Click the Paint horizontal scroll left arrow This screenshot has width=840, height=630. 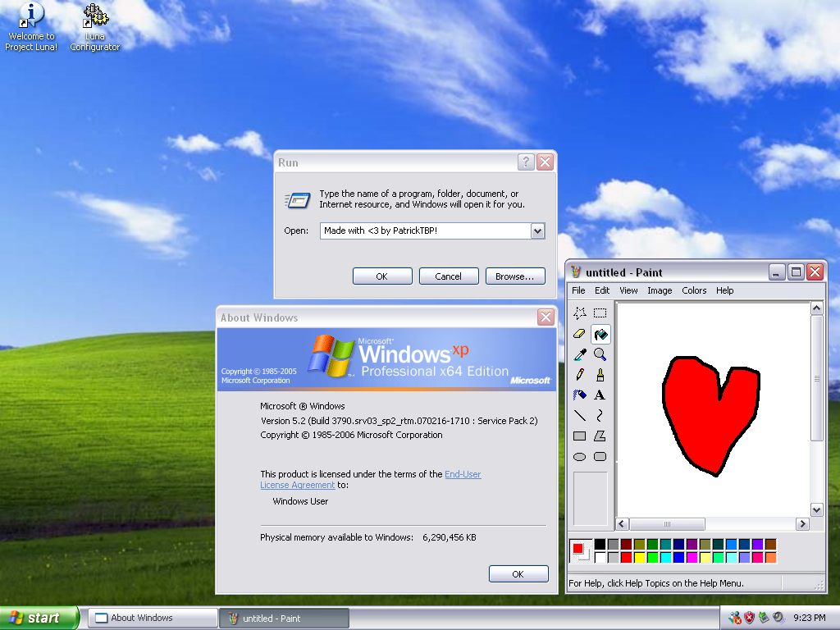622,524
